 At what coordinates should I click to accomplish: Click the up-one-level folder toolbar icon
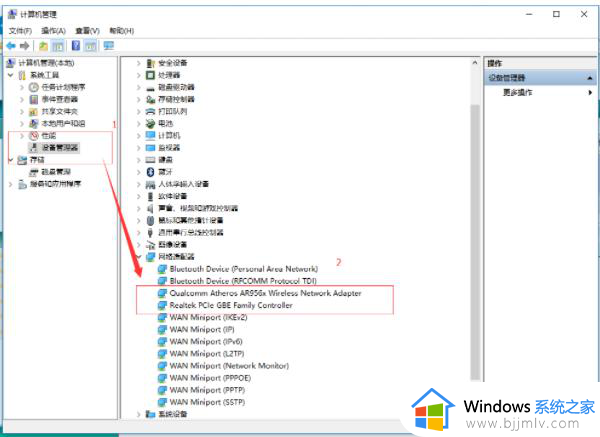pyautogui.click(x=44, y=46)
